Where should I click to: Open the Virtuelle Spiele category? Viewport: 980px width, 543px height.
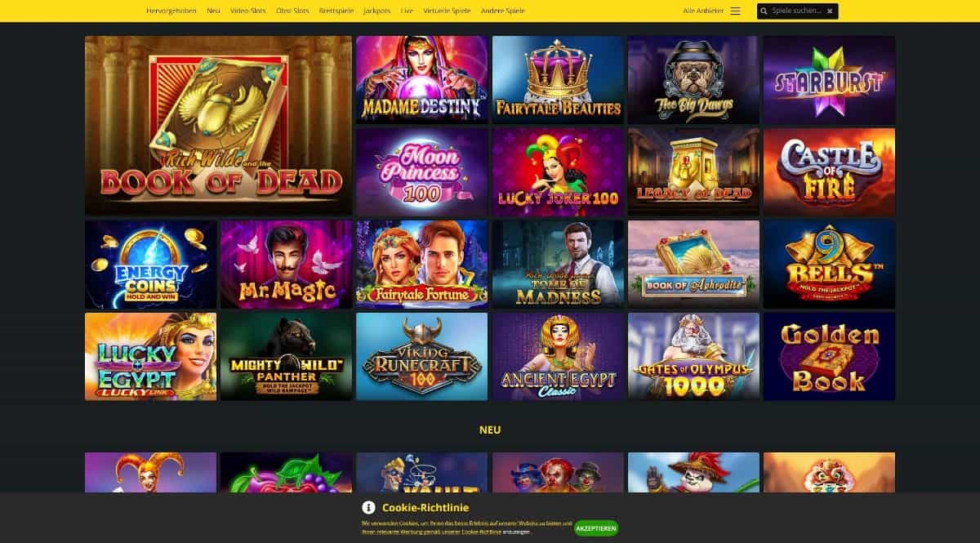coord(447,11)
